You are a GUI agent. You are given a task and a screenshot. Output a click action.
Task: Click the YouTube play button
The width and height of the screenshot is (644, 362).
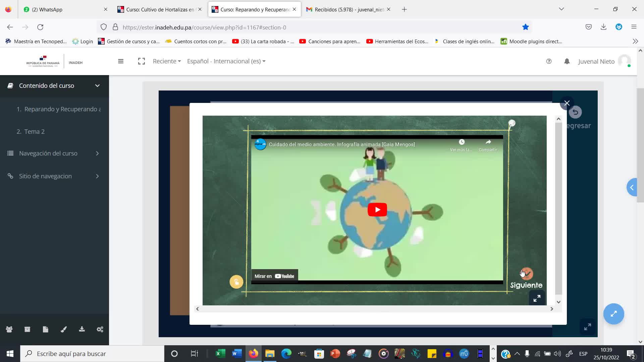point(378,209)
